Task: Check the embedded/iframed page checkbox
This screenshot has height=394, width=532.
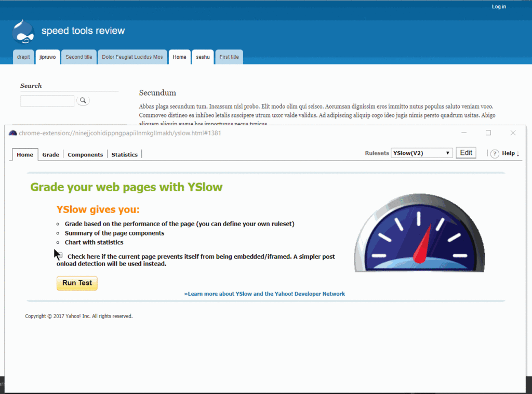Action: 60,256
